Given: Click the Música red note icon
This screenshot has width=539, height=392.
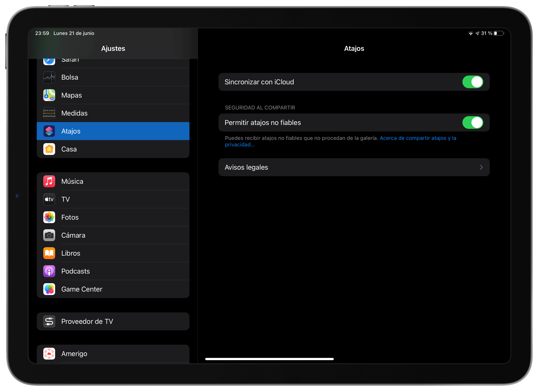Looking at the screenshot, I should coord(49,181).
